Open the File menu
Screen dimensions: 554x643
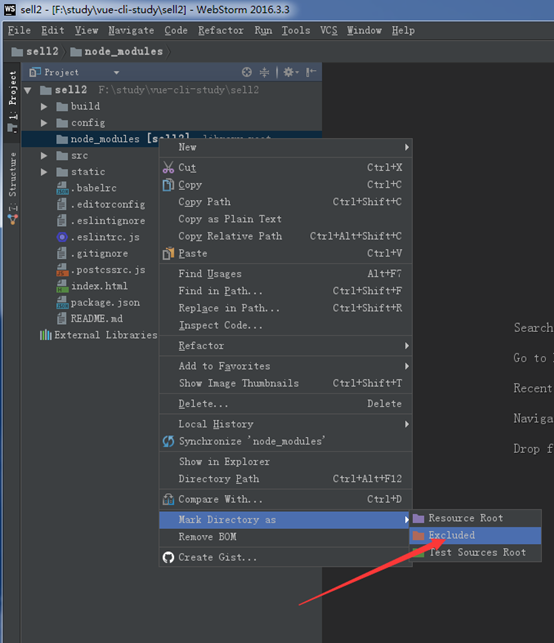[19, 30]
